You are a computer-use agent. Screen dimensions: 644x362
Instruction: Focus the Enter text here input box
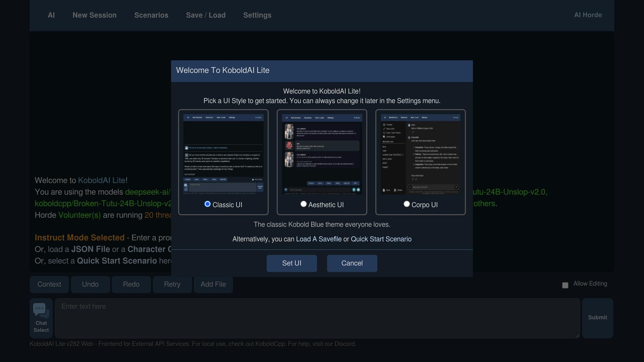click(x=318, y=318)
